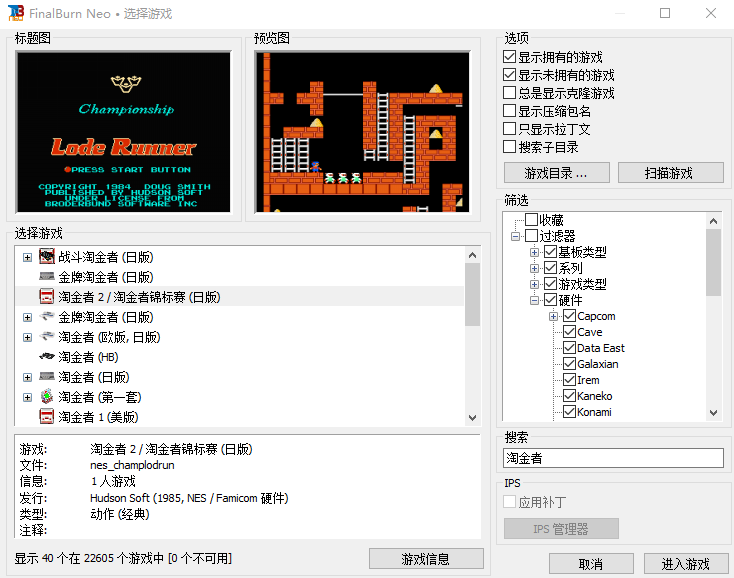Check the 过滤器 filter checkbox
Viewport: 734px width, 578px height.
[x=531, y=235]
